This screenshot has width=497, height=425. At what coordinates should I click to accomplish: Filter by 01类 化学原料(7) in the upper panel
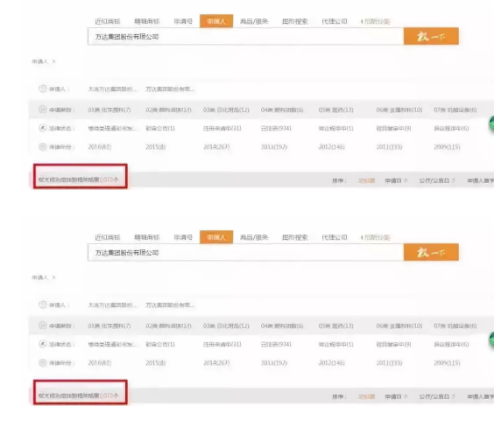click(x=109, y=110)
